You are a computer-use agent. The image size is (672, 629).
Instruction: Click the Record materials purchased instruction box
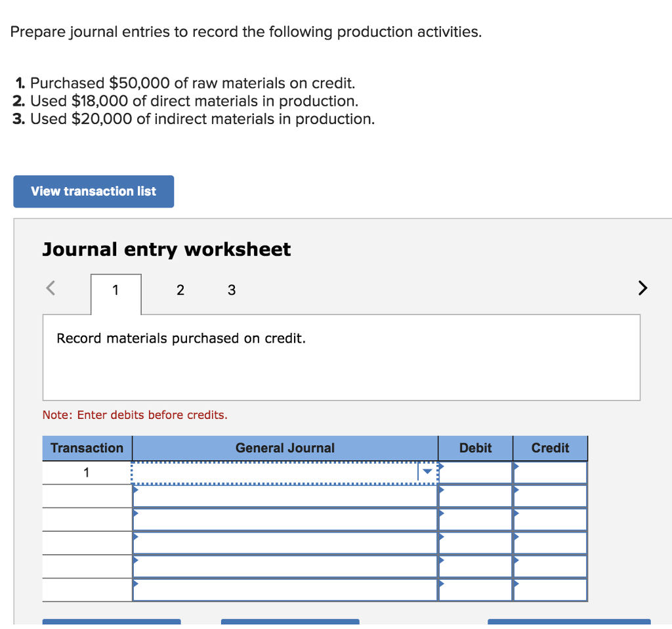point(341,357)
